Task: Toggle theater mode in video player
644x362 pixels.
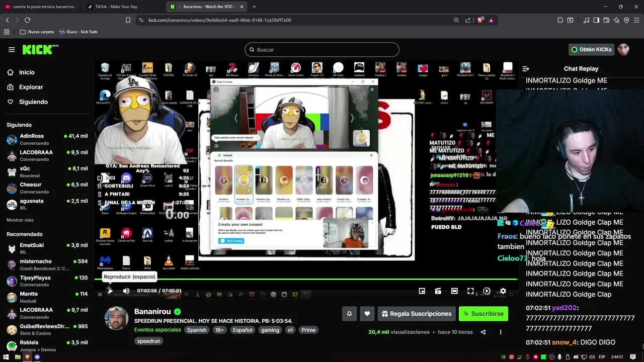Action: click(x=454, y=291)
